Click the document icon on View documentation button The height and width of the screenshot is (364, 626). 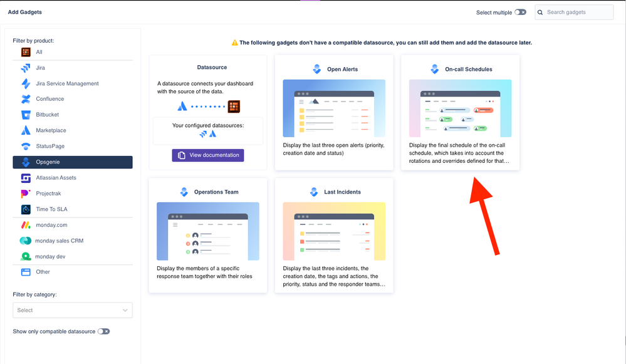(x=182, y=155)
